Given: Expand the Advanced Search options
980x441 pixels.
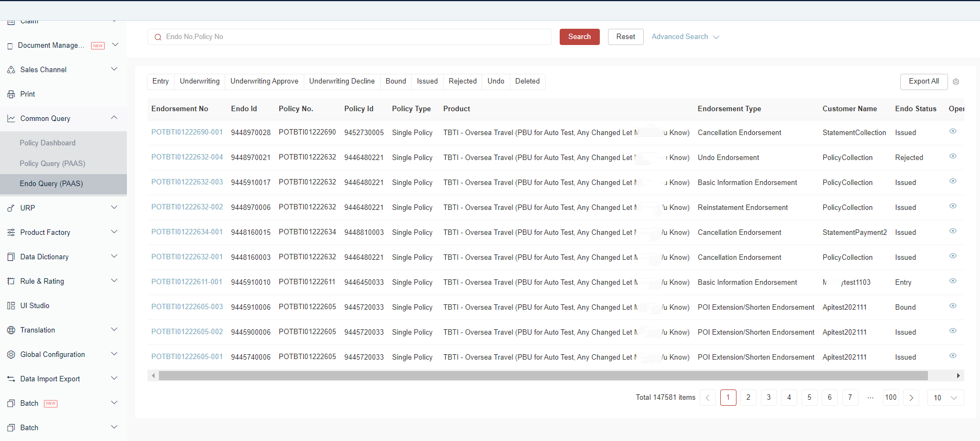Looking at the screenshot, I should pos(686,37).
